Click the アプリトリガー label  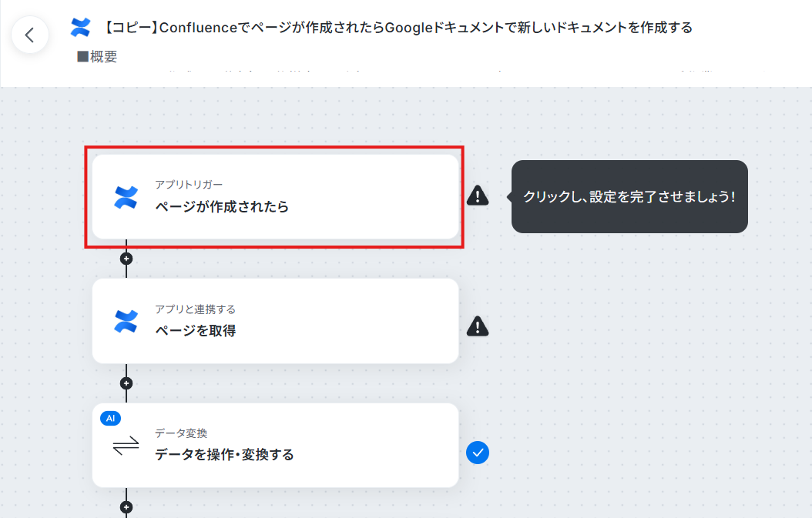point(189,185)
